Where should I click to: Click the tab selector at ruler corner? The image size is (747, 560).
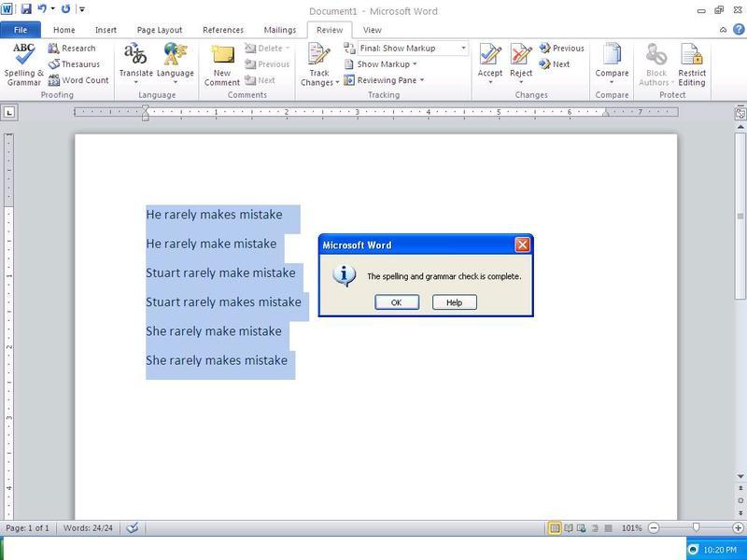(x=9, y=113)
